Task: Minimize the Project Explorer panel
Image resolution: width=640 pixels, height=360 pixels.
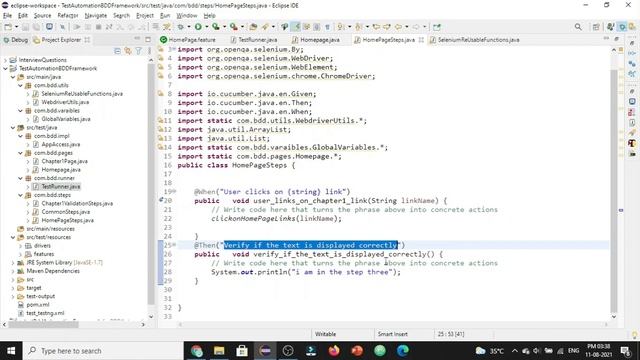Action: pos(137,39)
